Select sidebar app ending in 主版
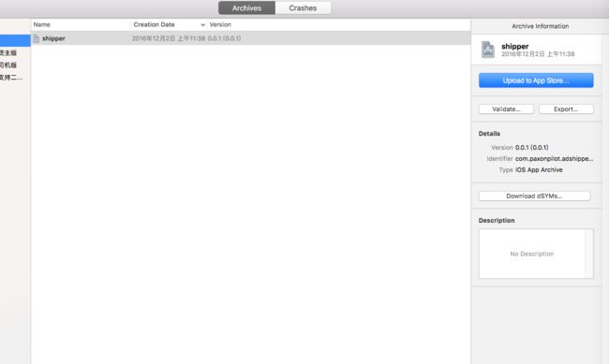This screenshot has height=364, width=609. pos(8,52)
